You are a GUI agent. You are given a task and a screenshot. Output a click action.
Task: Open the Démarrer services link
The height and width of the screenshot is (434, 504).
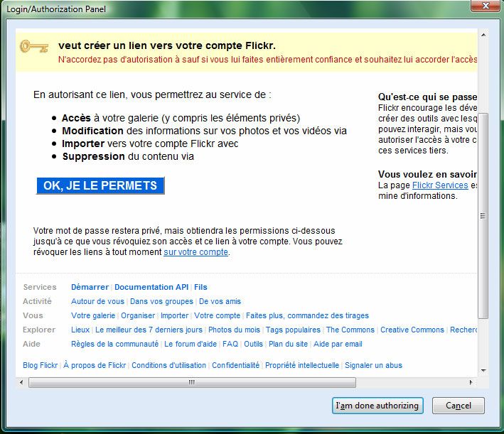90,287
